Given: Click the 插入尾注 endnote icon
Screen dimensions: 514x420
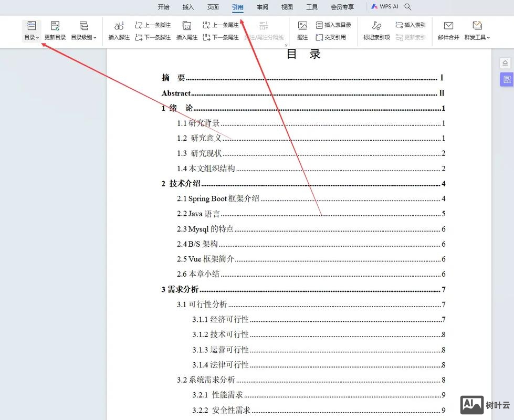Looking at the screenshot, I should point(186,26).
